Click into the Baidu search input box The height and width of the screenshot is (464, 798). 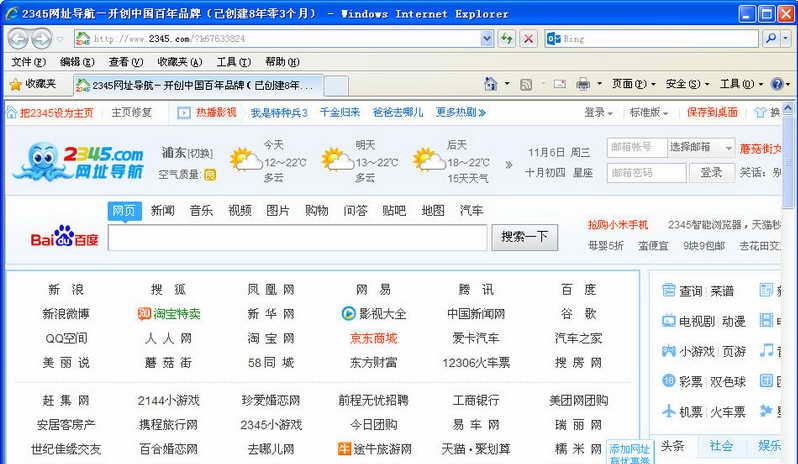click(x=298, y=238)
